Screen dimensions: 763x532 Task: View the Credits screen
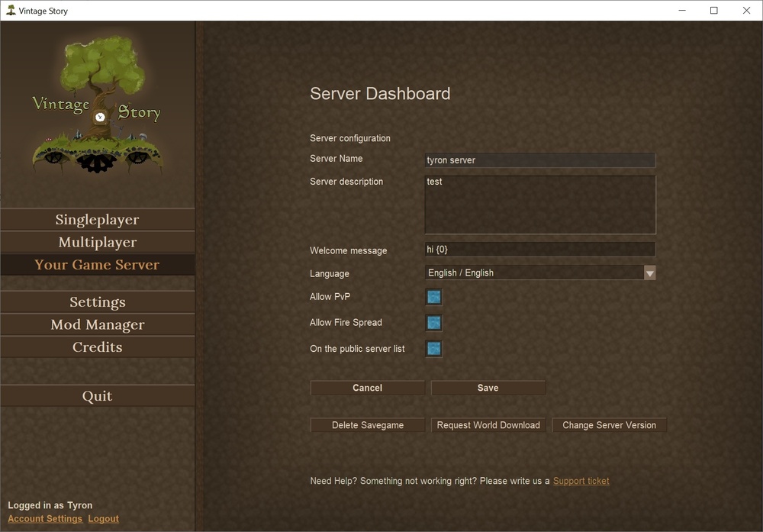coord(98,347)
